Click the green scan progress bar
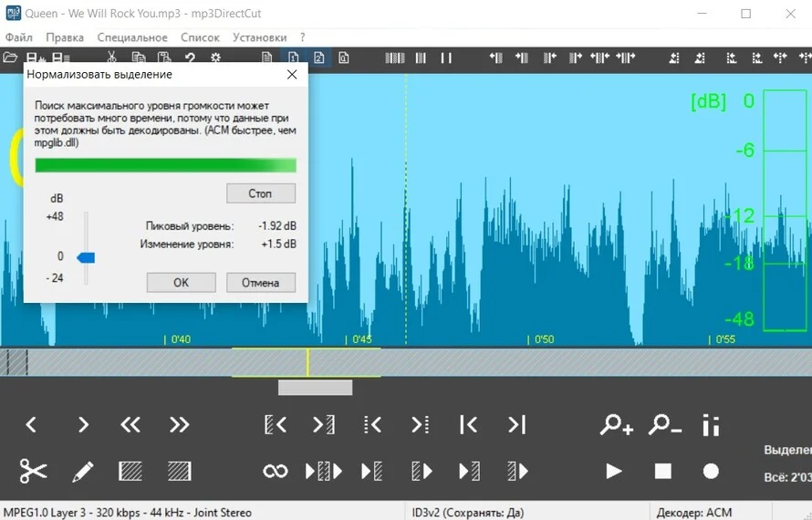 tap(166, 165)
